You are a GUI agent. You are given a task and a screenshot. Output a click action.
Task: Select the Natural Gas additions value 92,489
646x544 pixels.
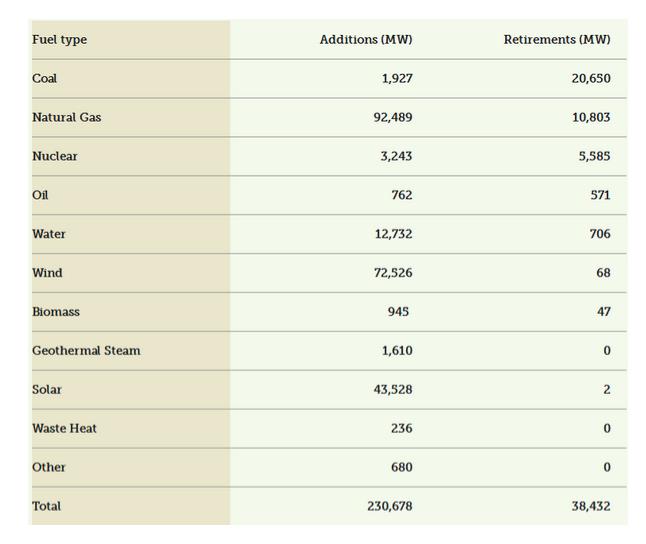393,118
